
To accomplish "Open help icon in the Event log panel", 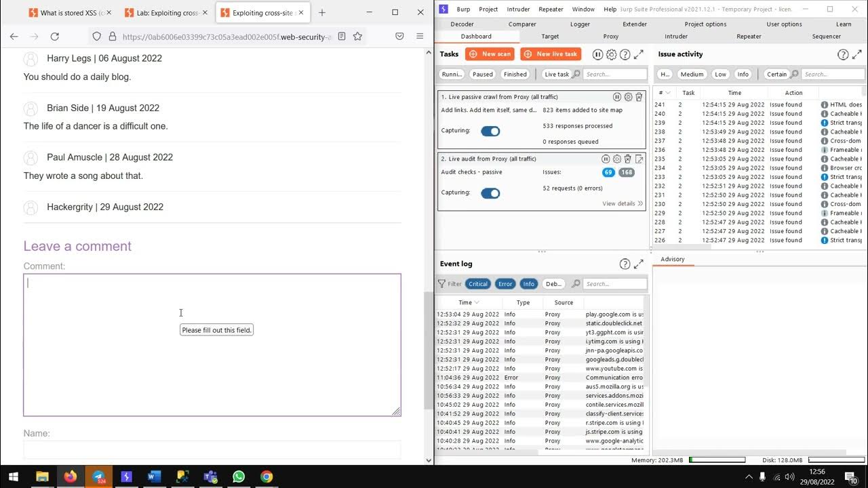I will (x=625, y=264).
